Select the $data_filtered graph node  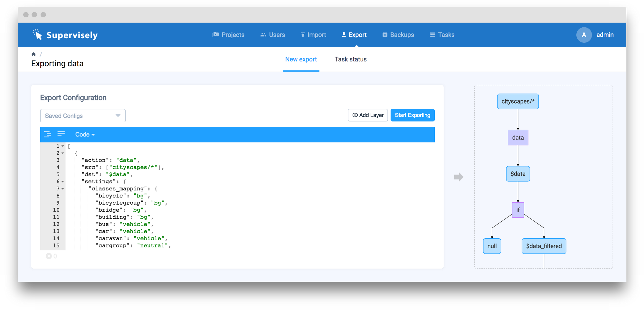544,246
